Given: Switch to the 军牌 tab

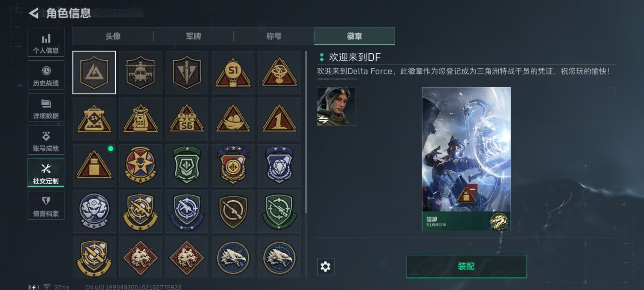Looking at the screenshot, I should click(193, 36).
